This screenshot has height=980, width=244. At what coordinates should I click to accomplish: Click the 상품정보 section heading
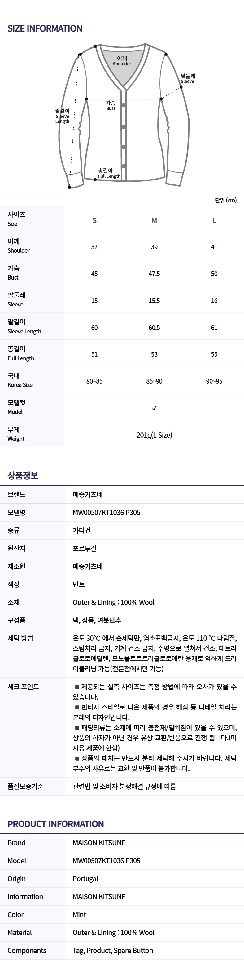pyautogui.click(x=23, y=475)
